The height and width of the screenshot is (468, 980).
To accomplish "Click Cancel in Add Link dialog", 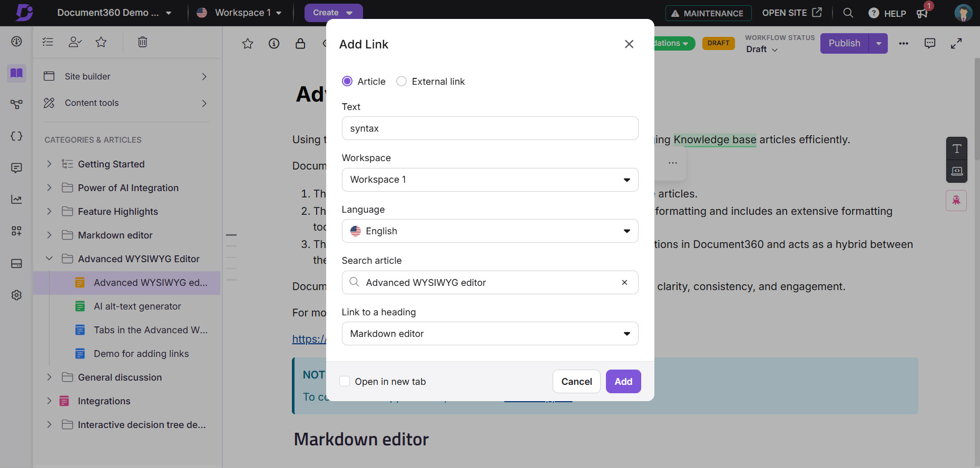I will pyautogui.click(x=576, y=381).
